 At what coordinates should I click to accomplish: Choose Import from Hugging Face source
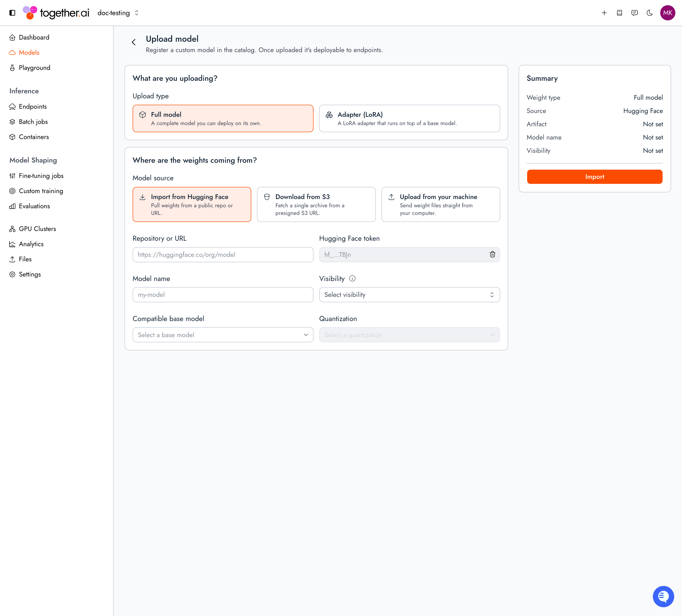192,204
